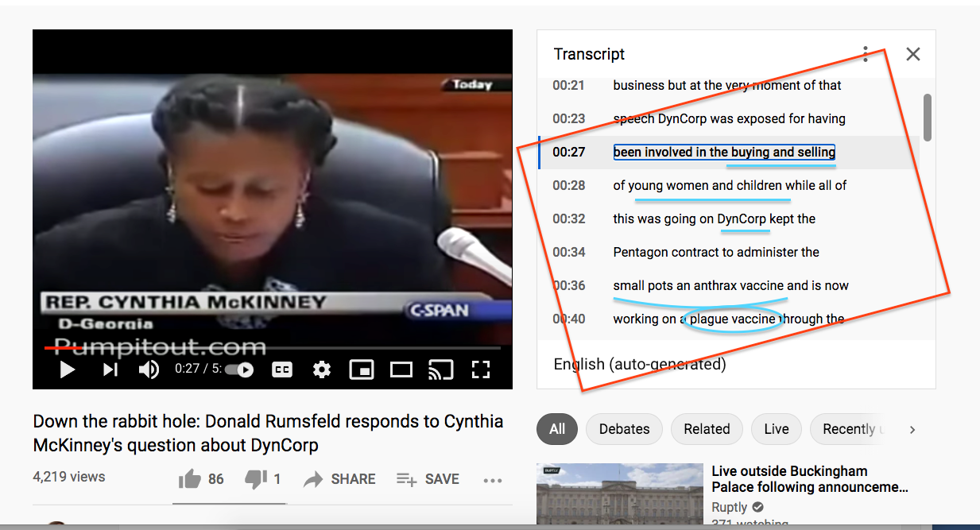Jump to 'working on a plague vaccine' line

[729, 319]
